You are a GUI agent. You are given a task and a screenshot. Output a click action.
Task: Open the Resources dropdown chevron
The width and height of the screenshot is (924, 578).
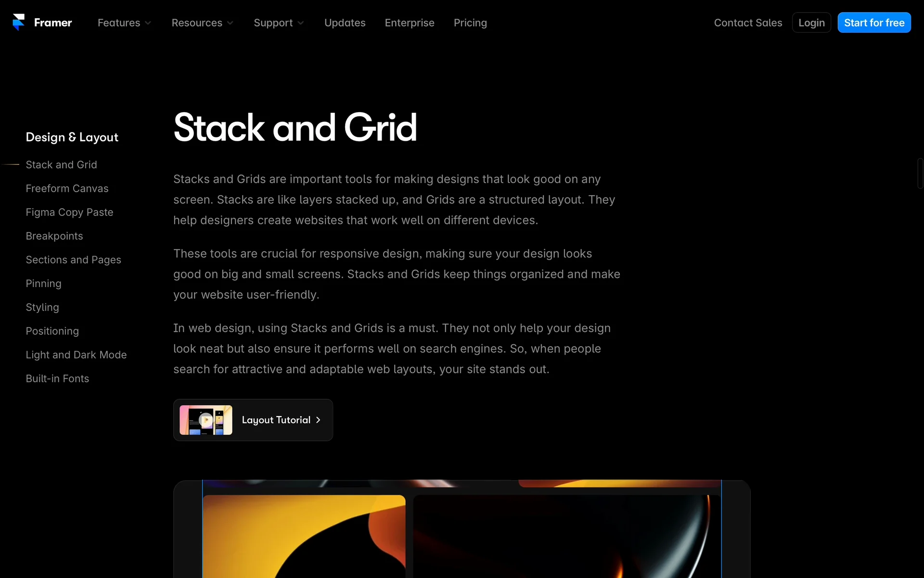pyautogui.click(x=230, y=23)
